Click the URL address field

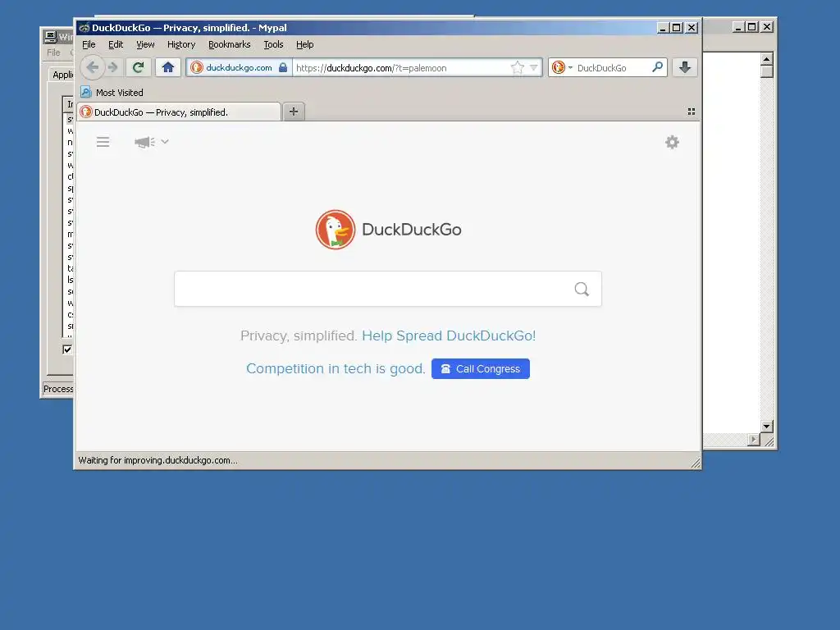[400, 68]
